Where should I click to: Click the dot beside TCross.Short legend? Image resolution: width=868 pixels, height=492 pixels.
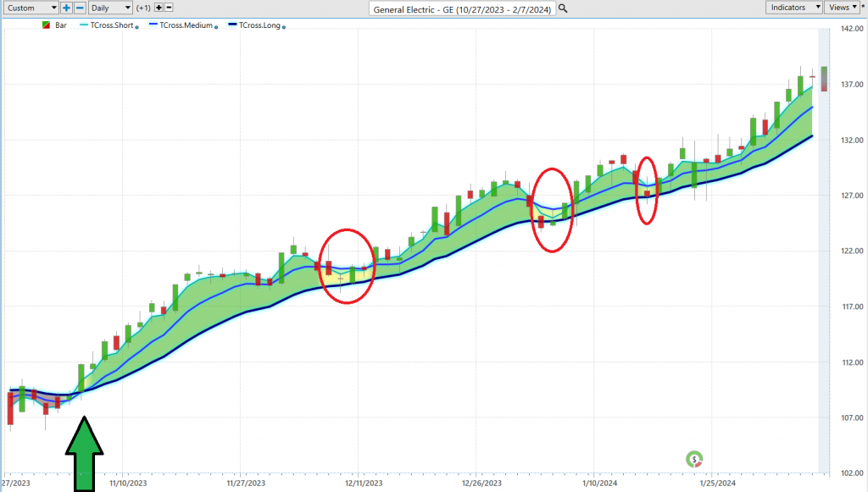136,26
